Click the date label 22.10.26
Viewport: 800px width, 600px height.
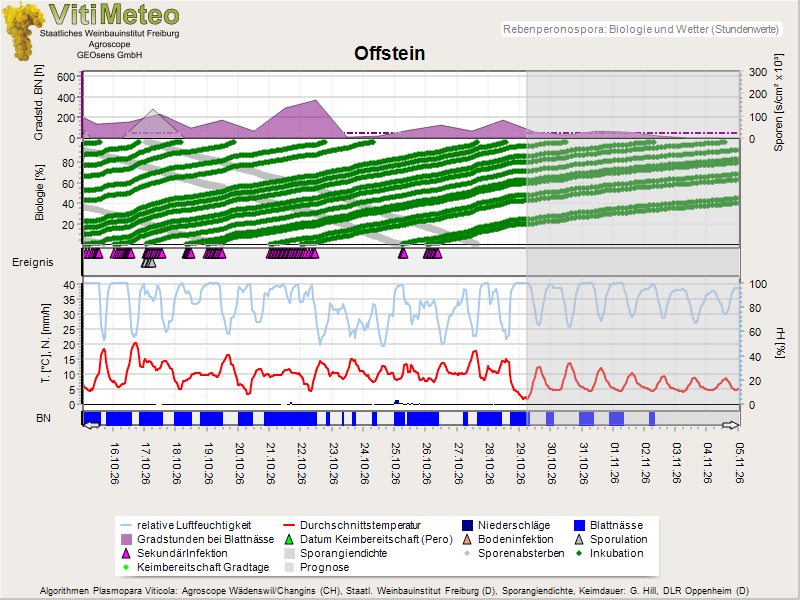[x=302, y=464]
